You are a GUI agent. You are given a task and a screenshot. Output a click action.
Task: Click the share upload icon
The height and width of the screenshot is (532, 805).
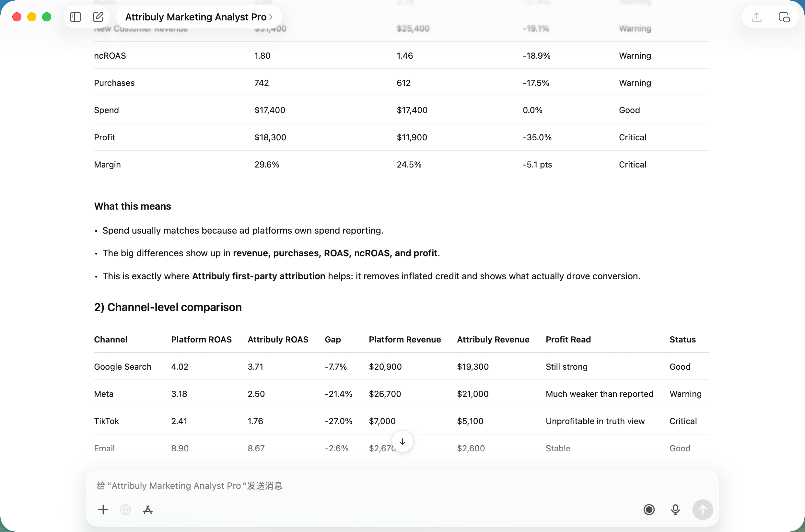[756, 17]
